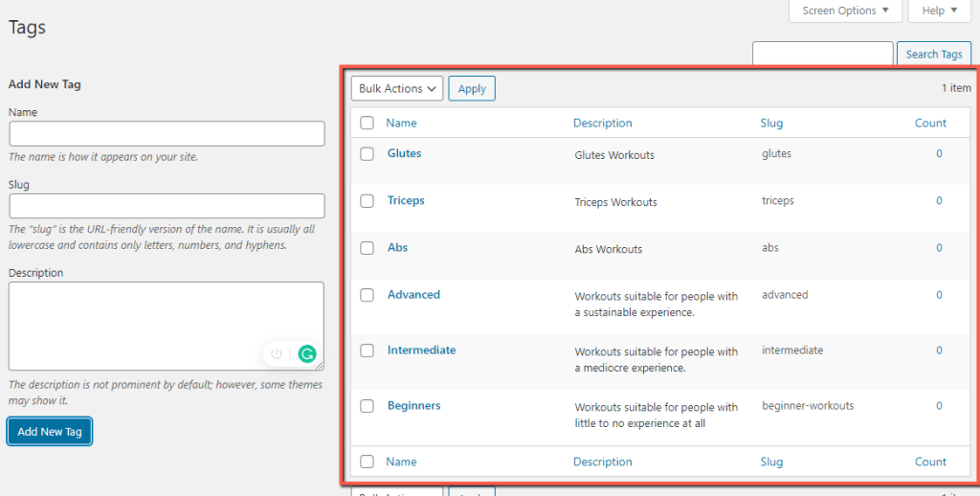Select the Abs tag checkbox
This screenshot has width=980, height=496.
pyautogui.click(x=367, y=248)
